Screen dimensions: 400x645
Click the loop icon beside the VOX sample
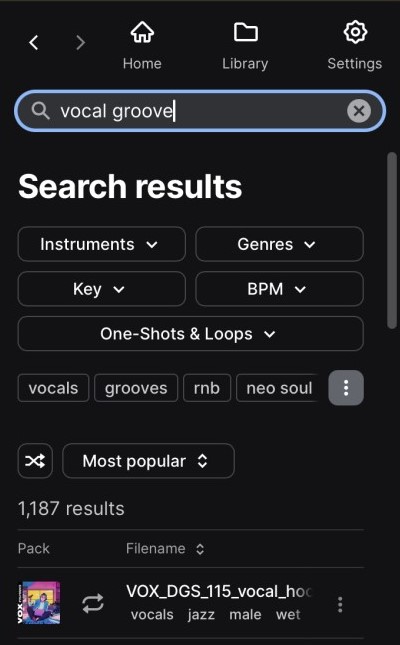[93, 604]
